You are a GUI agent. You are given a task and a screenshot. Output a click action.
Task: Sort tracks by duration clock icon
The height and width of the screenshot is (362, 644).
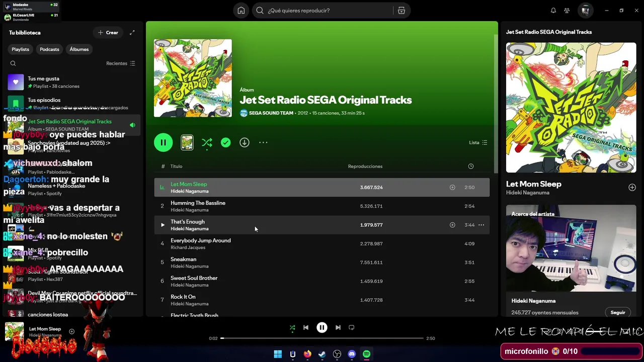coord(471,166)
